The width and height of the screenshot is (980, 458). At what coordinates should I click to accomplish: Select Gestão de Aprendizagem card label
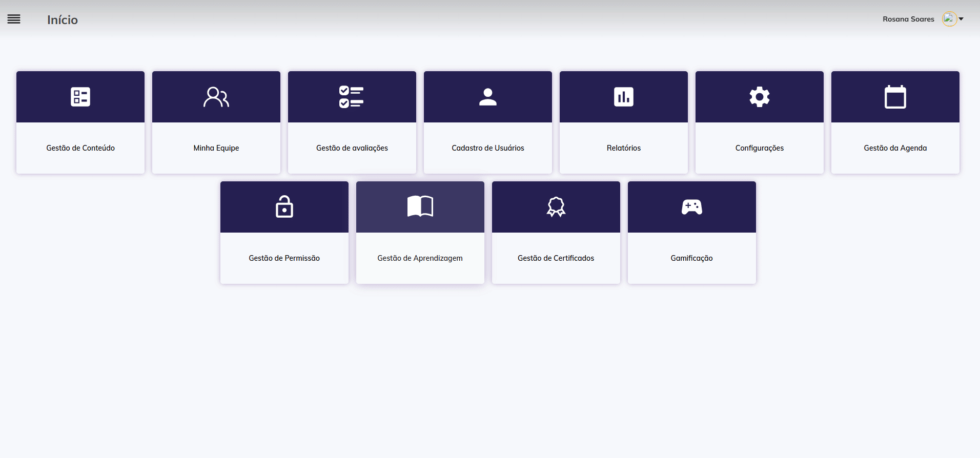click(x=420, y=258)
